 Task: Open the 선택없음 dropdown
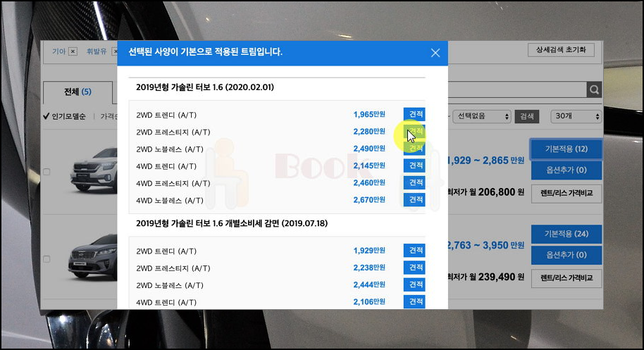481,116
